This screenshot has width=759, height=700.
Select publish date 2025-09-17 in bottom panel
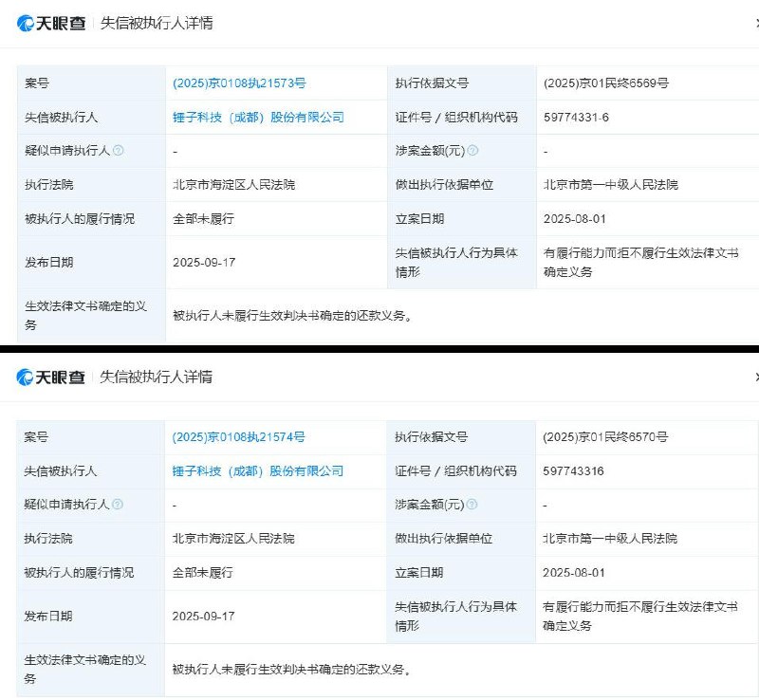203,617
